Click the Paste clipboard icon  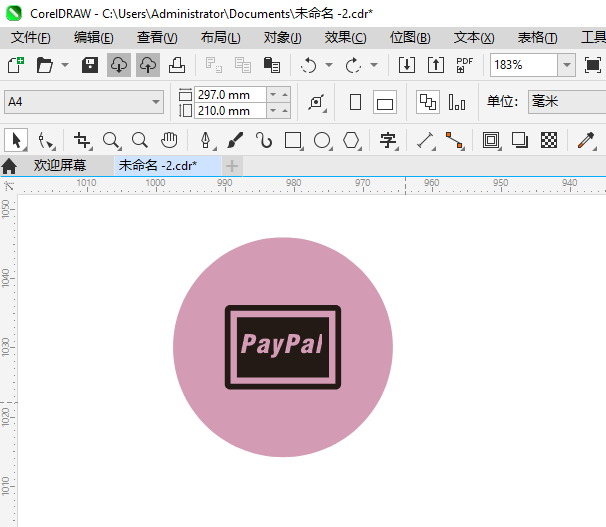272,65
